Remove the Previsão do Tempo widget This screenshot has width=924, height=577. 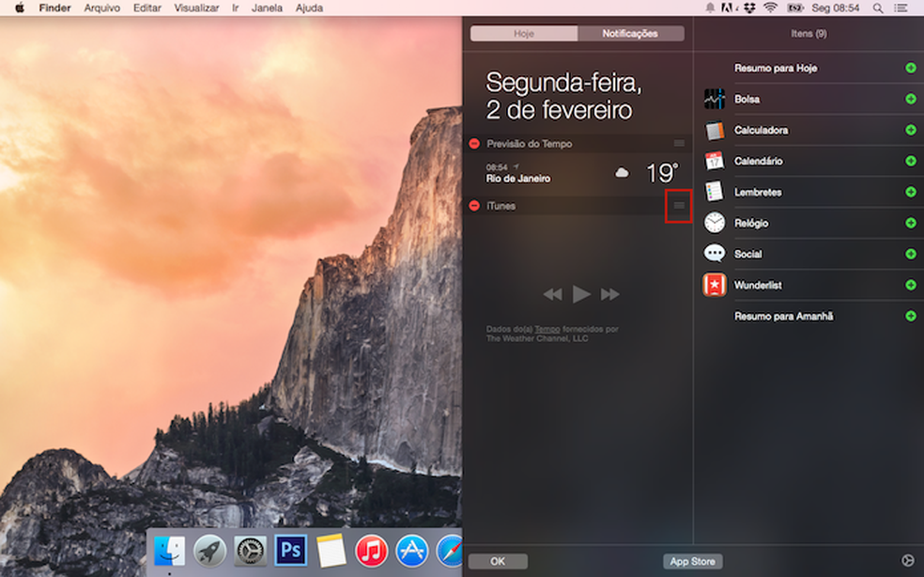coord(472,143)
